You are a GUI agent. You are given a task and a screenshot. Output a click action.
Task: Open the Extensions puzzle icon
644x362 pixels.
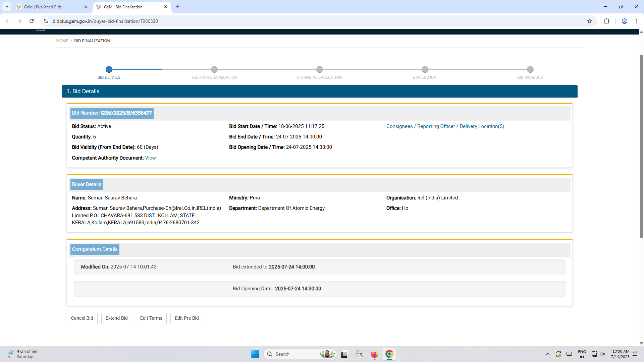point(606,21)
